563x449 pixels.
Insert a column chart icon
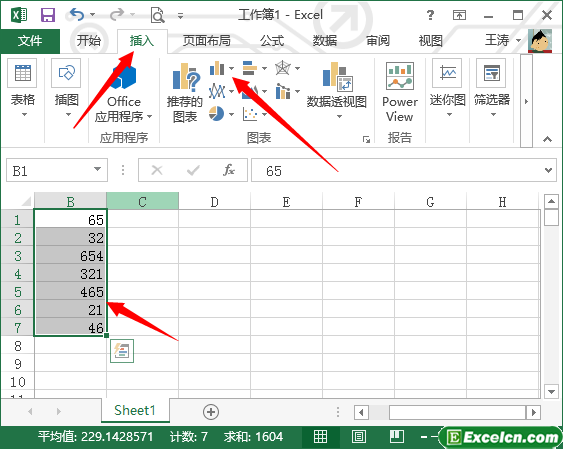[x=217, y=68]
